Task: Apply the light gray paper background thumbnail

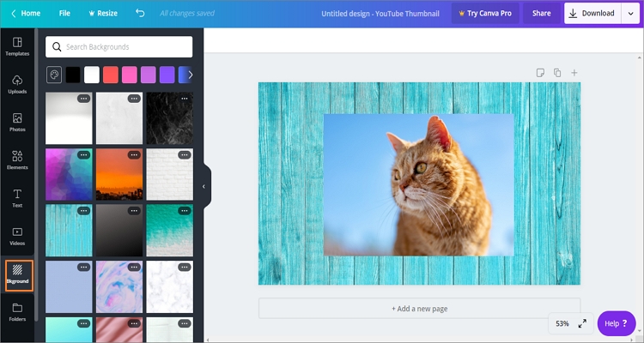Action: pos(119,118)
